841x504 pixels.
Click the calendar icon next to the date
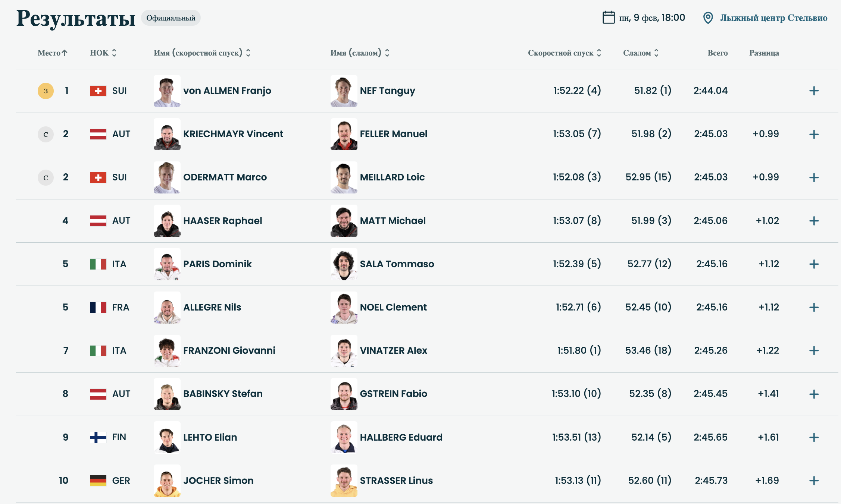(608, 18)
